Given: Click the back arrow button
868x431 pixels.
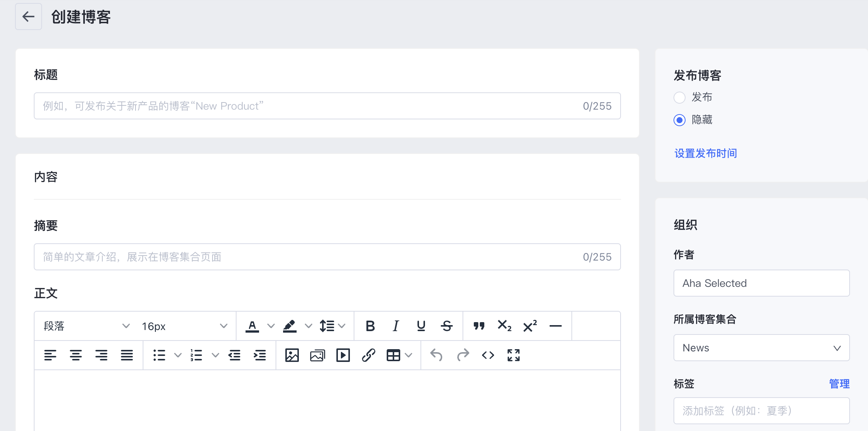Looking at the screenshot, I should tap(29, 17).
